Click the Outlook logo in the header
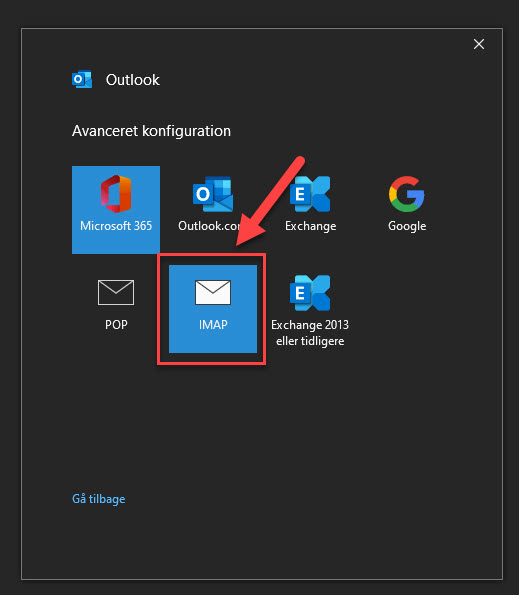The width and height of the screenshot is (519, 595). [x=82, y=79]
